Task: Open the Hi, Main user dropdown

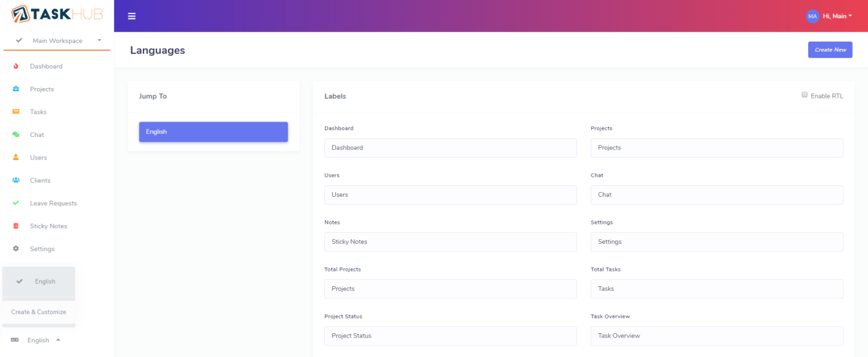Action: pos(829,16)
